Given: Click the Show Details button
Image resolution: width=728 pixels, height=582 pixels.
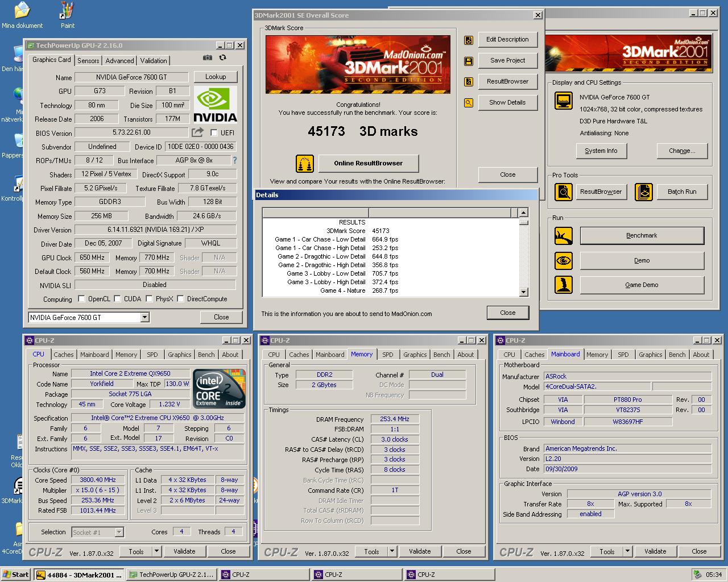Looking at the screenshot, I should point(508,102).
